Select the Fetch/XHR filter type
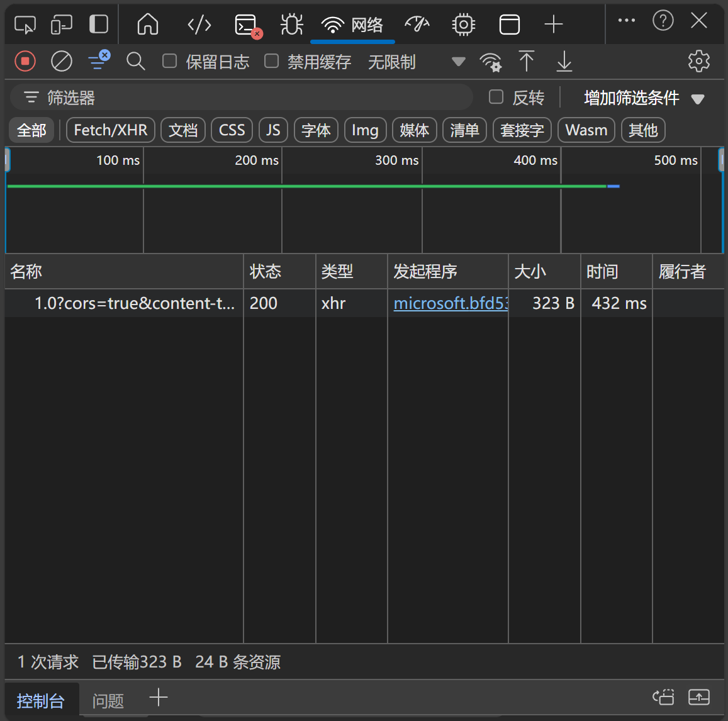 tap(111, 130)
